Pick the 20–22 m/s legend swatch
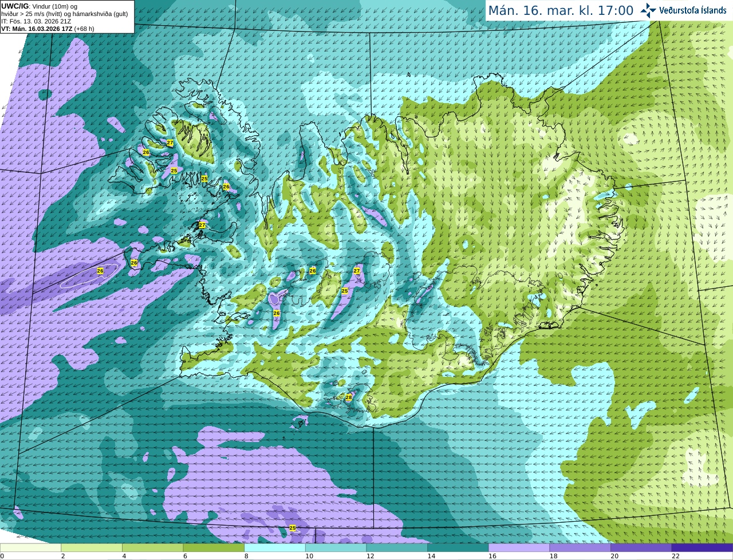The height and width of the screenshot is (560, 733). [x=641, y=547]
